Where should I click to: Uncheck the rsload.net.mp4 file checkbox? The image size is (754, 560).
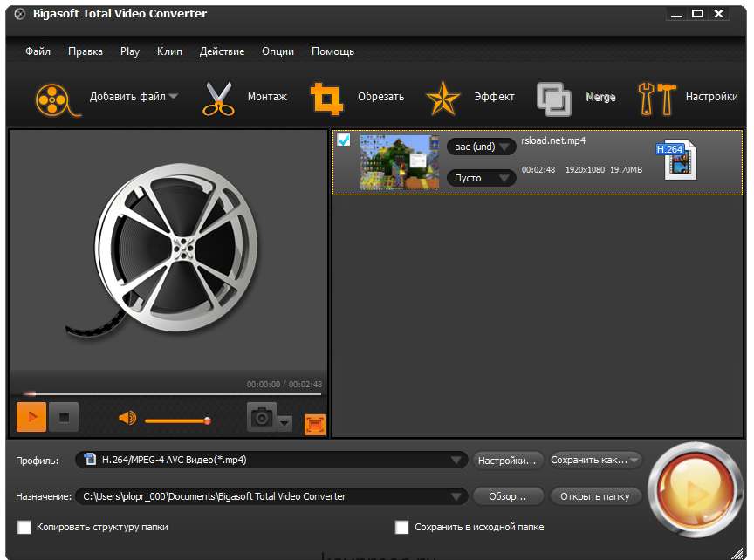tap(343, 140)
